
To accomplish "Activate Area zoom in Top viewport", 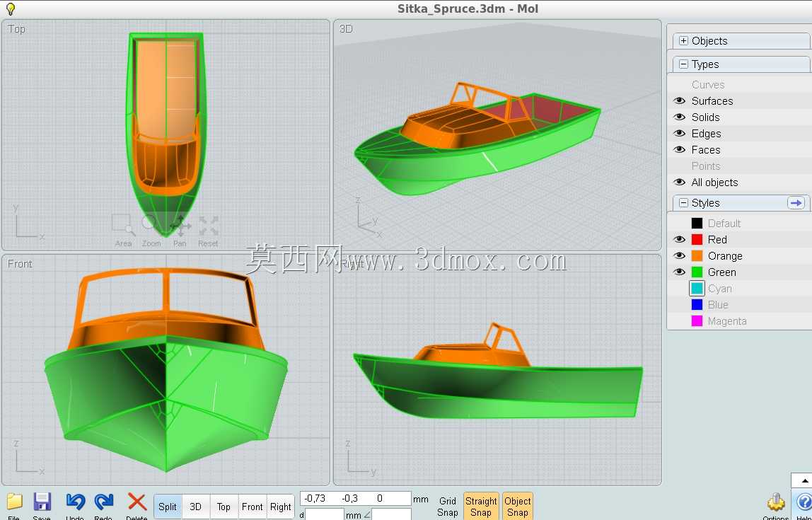I will tap(123, 231).
